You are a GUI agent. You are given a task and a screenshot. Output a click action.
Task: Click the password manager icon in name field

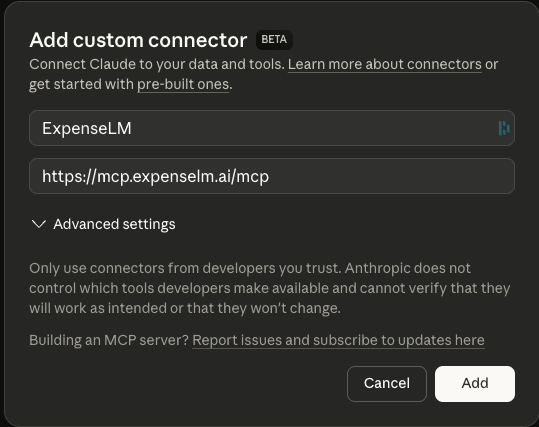pos(504,128)
